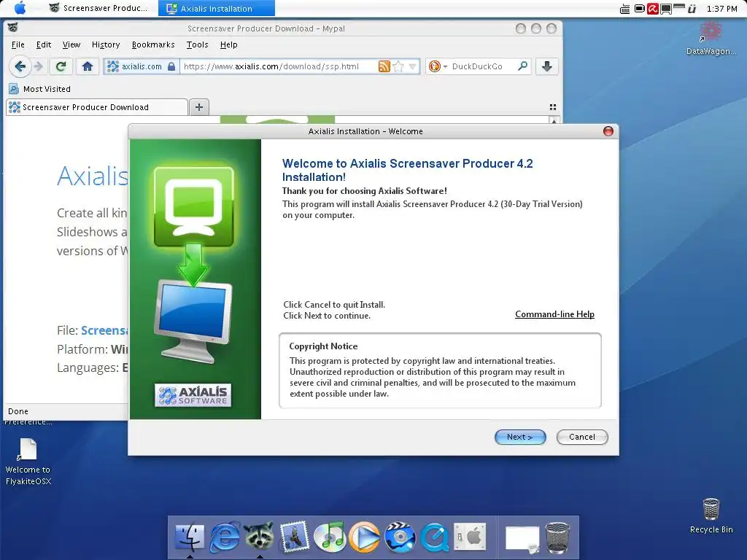Cancel the Axialis installation
747x560 pixels.
581,437
